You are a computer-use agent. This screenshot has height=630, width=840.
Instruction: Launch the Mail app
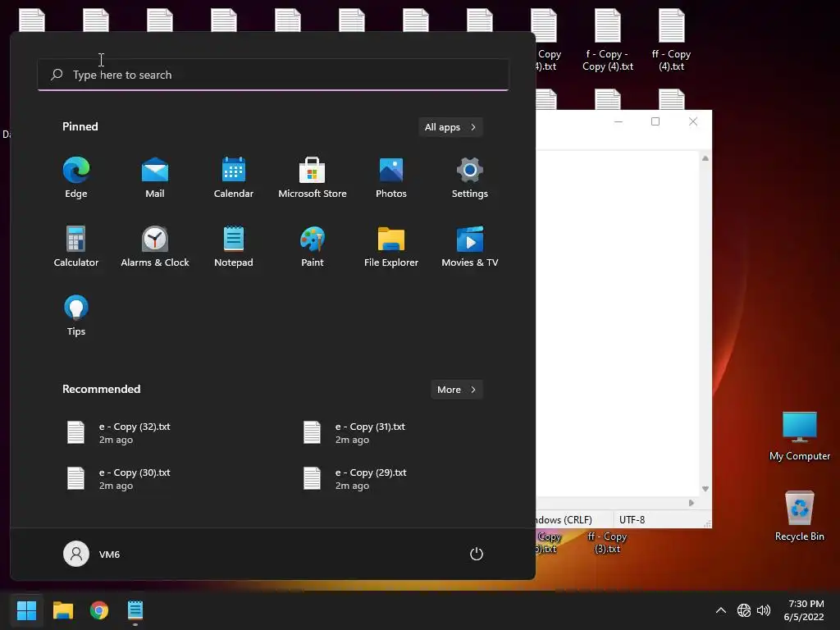tap(155, 178)
